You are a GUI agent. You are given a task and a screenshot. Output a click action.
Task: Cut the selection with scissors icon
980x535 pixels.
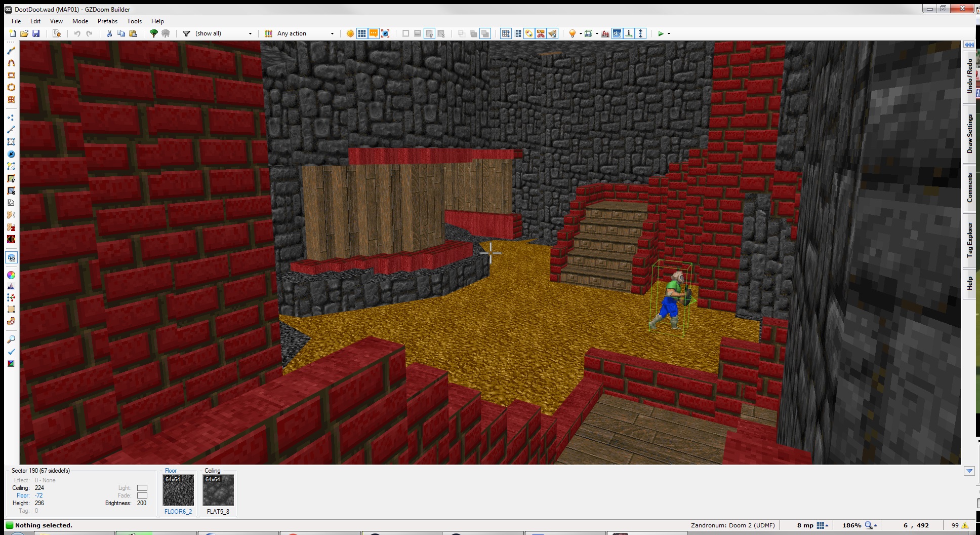tap(109, 33)
